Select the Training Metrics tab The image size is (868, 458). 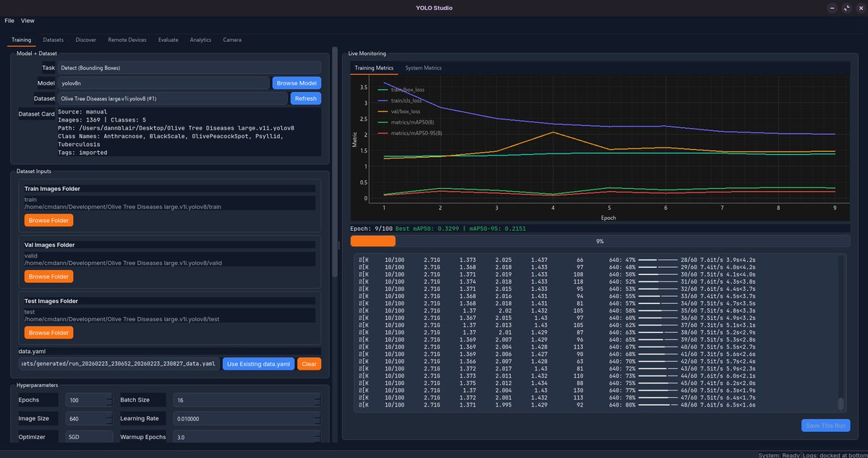[x=374, y=68]
